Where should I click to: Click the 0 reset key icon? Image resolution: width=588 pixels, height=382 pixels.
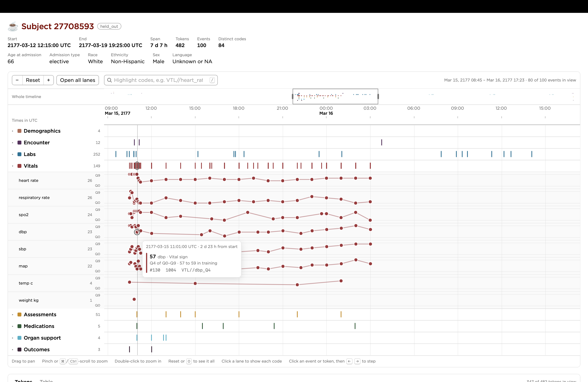189,361
